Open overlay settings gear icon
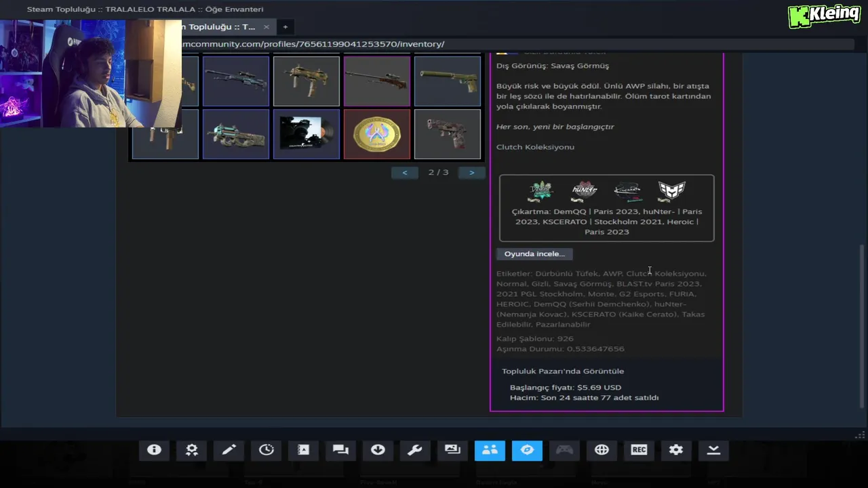This screenshot has width=868, height=488. click(676, 450)
